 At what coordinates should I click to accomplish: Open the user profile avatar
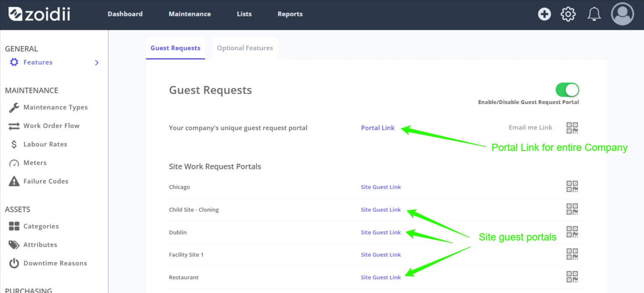click(622, 14)
